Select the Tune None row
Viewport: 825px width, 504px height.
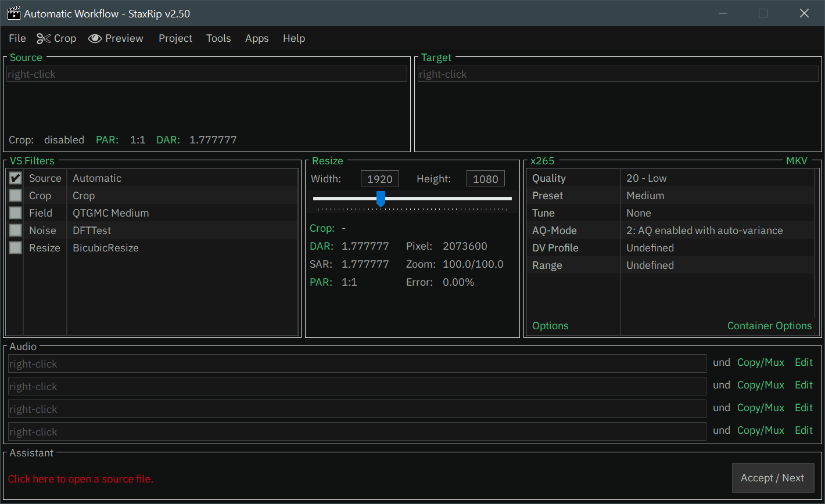click(670, 213)
